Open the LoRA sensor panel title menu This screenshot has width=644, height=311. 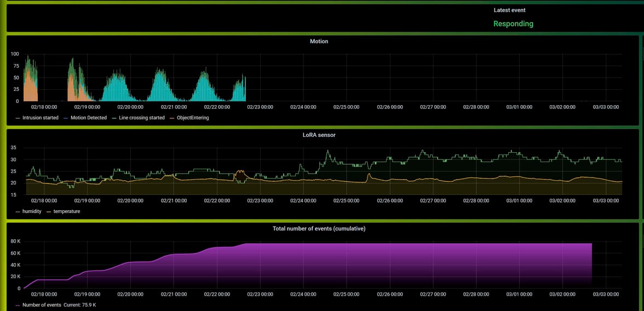pyautogui.click(x=319, y=135)
